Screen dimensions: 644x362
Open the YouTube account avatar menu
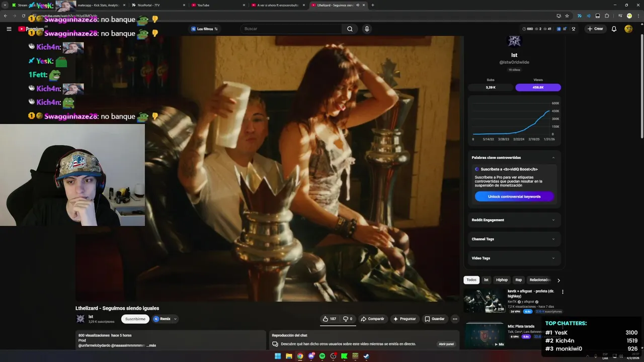[x=628, y=29]
